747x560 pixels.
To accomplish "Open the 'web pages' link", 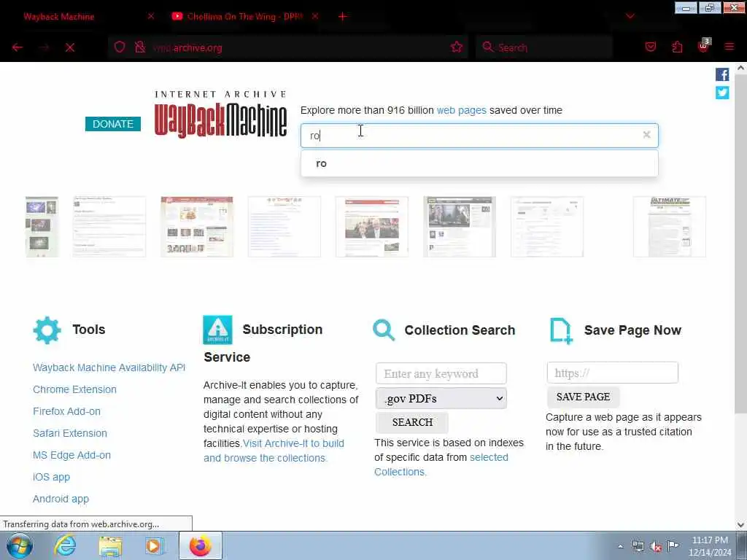I will [x=461, y=111].
